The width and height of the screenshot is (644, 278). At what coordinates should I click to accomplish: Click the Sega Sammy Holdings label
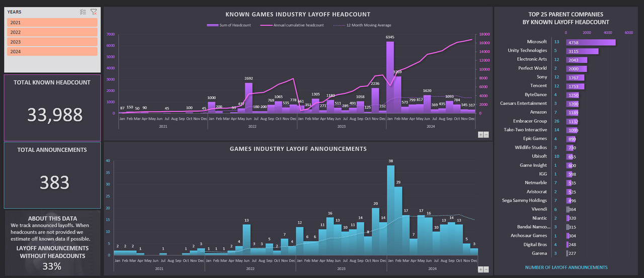pos(524,200)
